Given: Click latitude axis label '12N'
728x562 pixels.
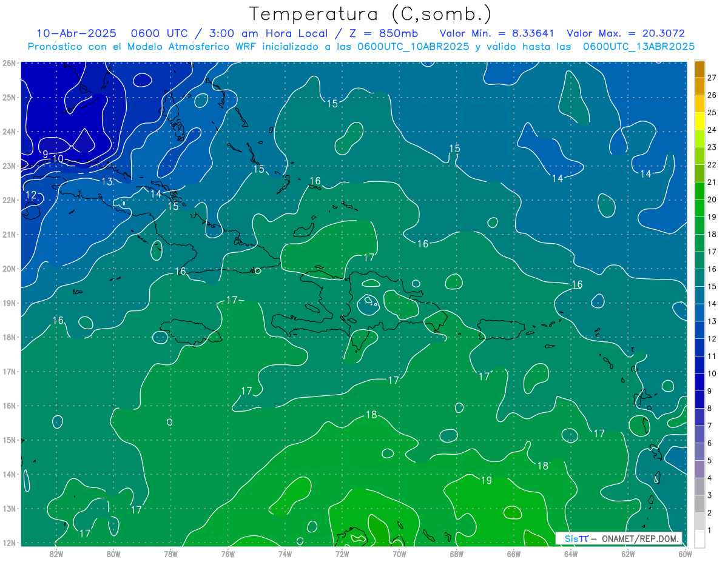Looking at the screenshot, I should coord(8,543).
